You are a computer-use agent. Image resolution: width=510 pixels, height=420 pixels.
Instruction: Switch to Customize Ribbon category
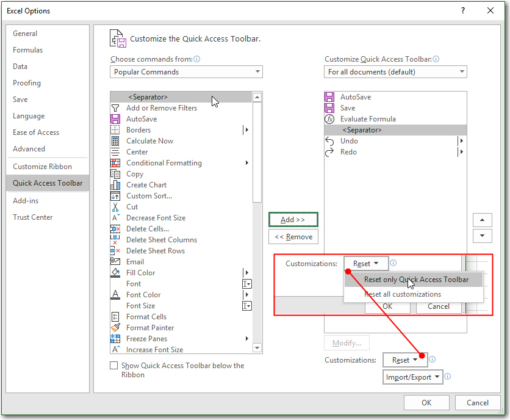[48, 167]
